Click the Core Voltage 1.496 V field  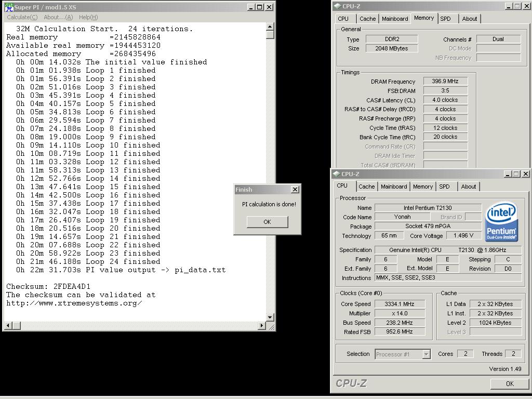coord(463,235)
